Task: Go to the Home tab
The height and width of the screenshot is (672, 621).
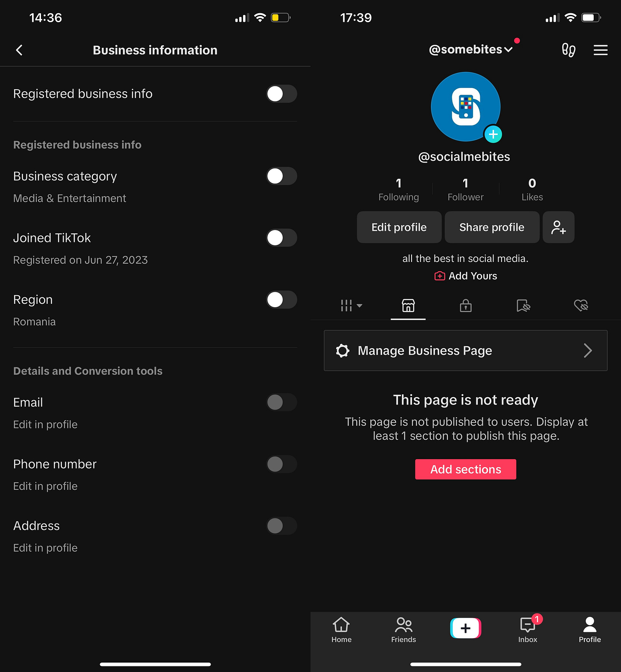Action: point(342,630)
